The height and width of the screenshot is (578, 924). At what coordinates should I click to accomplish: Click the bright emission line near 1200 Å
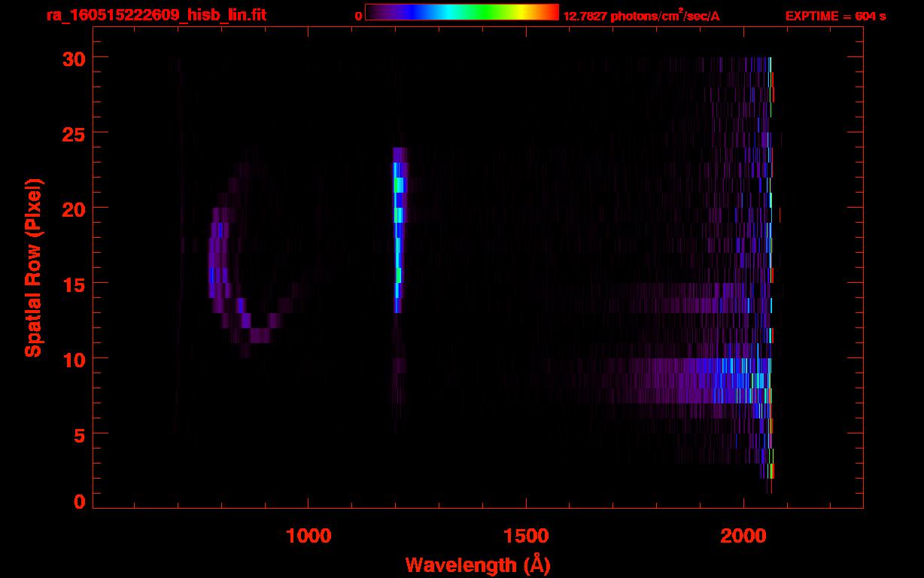click(x=398, y=230)
